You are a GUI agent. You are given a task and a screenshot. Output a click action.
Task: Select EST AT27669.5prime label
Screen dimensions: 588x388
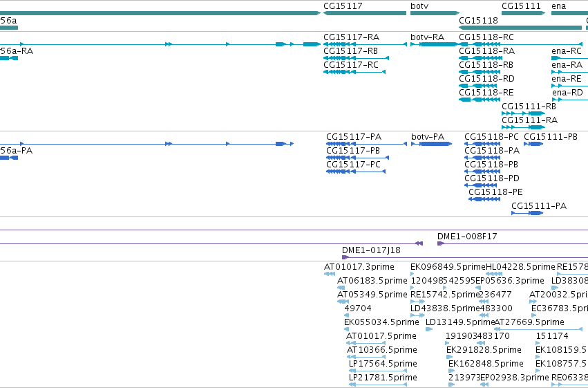click(529, 323)
